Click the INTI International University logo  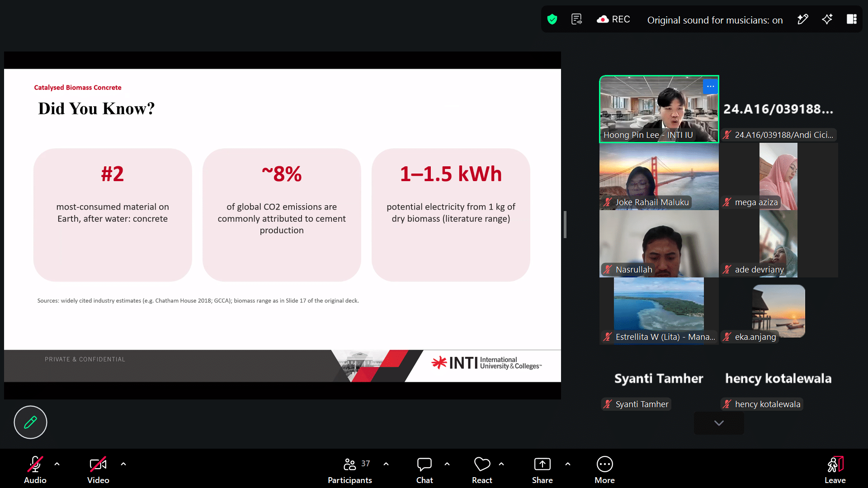(486, 362)
